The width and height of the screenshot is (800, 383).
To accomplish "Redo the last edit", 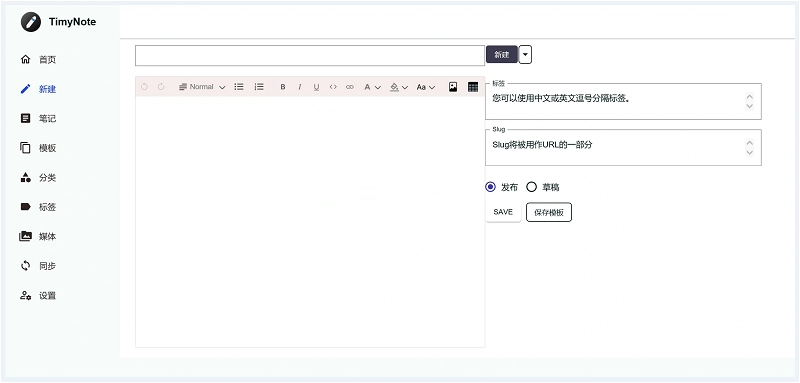I will (x=161, y=87).
